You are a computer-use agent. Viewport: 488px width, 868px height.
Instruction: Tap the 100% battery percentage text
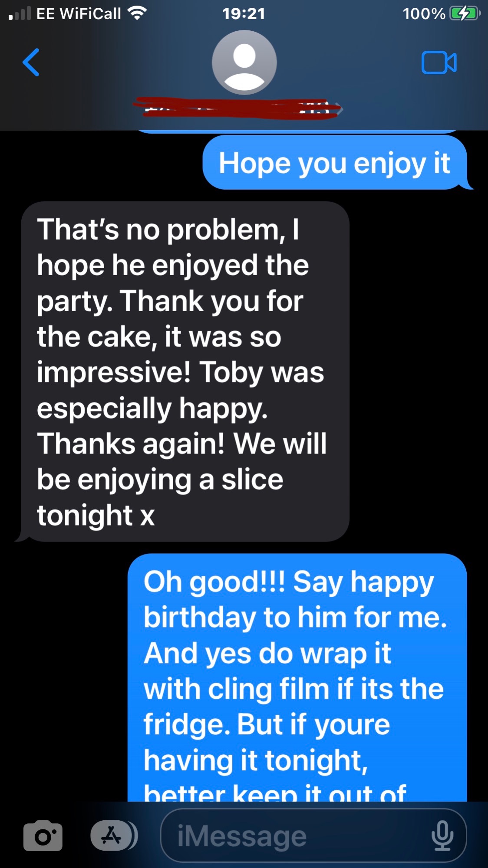pos(424,13)
